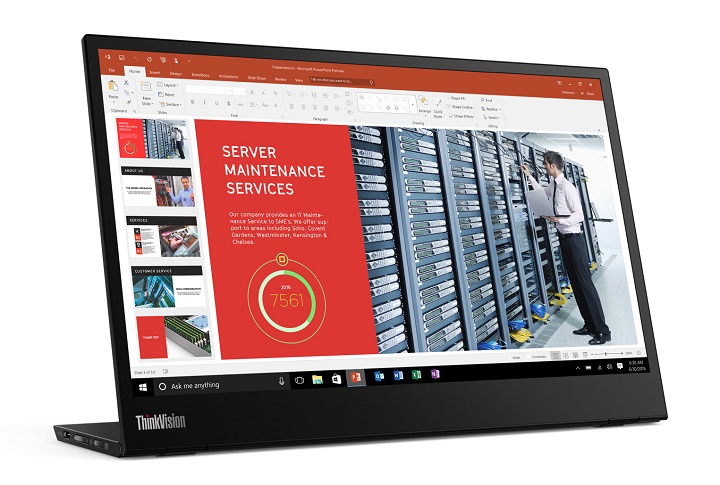Open the Store icon on taskbar
The height and width of the screenshot is (485, 720).
336,379
